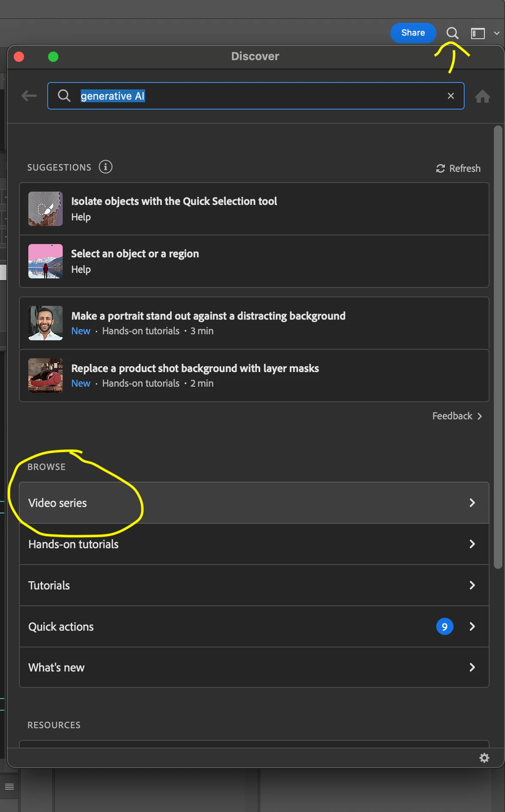Clear the search text with X
505x812 pixels.
(451, 96)
